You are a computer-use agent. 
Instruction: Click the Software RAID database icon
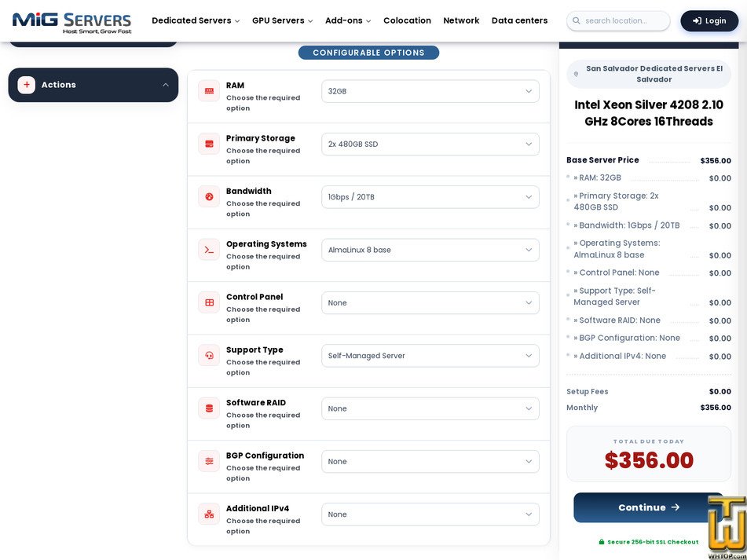(x=209, y=408)
